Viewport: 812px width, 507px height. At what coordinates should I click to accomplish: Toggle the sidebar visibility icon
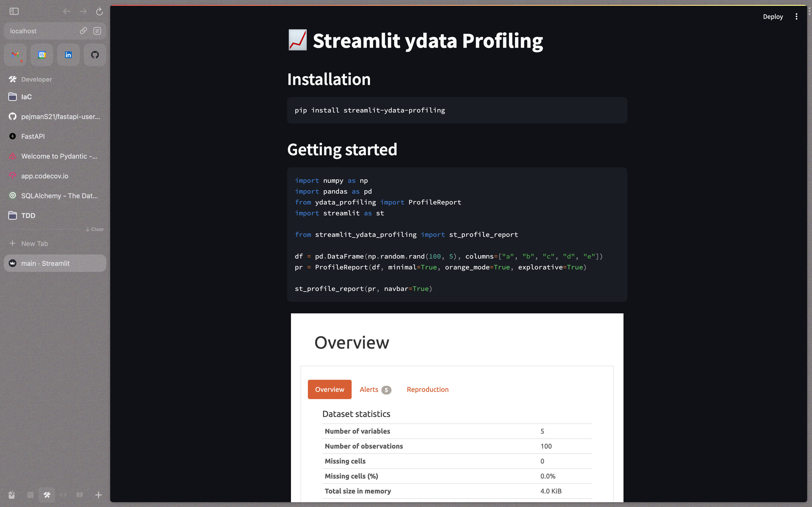(14, 11)
